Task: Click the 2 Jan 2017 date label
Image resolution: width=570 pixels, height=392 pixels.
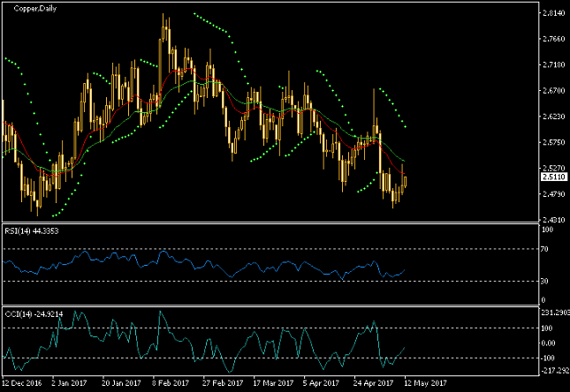Action: [70, 383]
